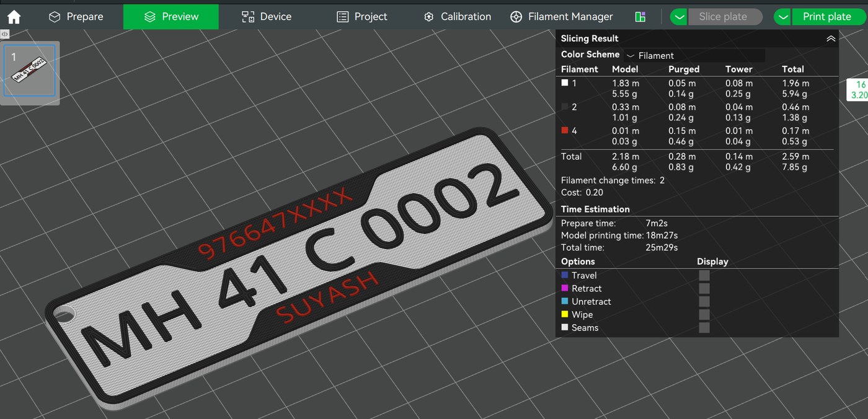868x419 pixels.
Task: Collapse the plate thumbnail sidebar
Action: tap(4, 34)
